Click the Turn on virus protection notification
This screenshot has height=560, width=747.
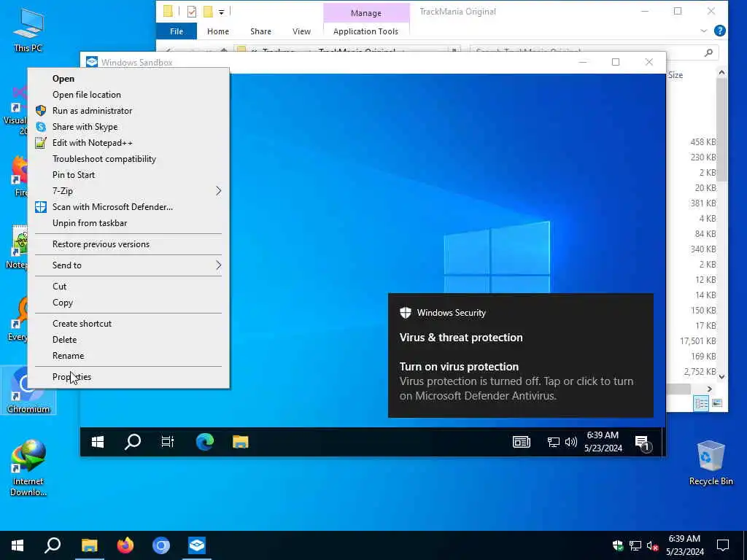coord(521,355)
